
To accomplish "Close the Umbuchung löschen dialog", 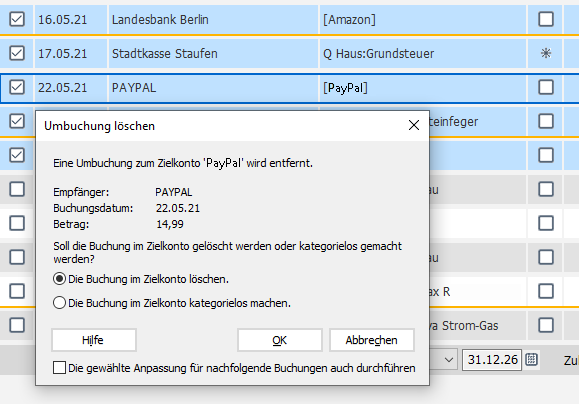I will 414,125.
